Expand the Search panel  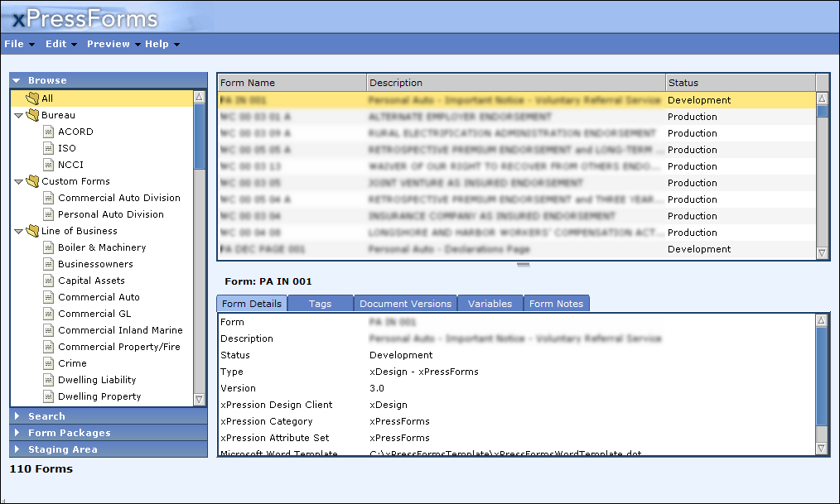[46, 416]
